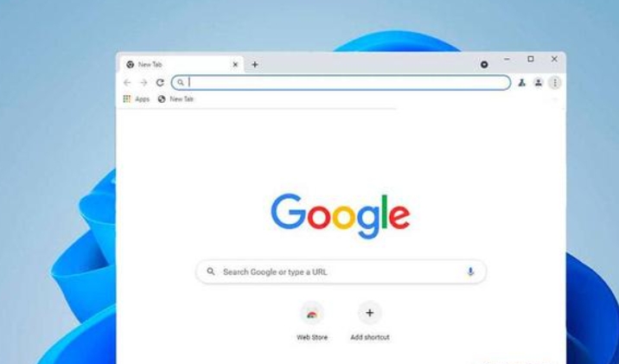Focus the address bar field
Image resolution: width=619 pixels, height=364 pixels.
coord(341,82)
